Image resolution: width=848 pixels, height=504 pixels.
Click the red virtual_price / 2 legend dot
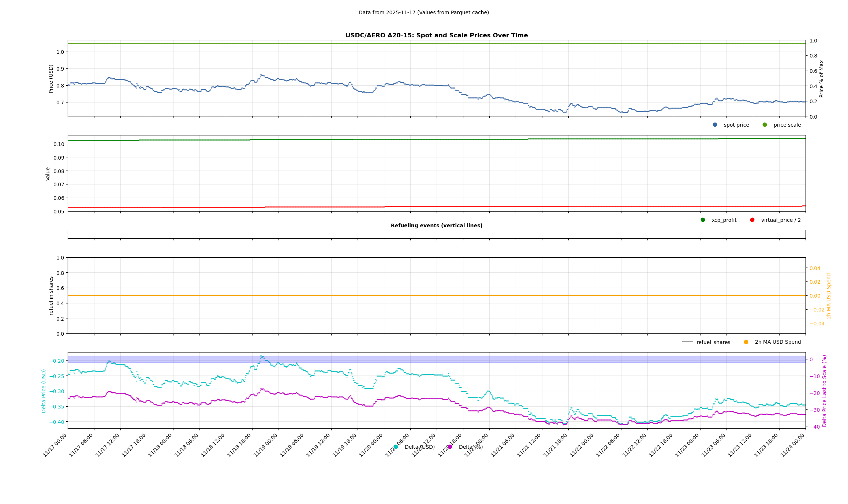point(752,220)
